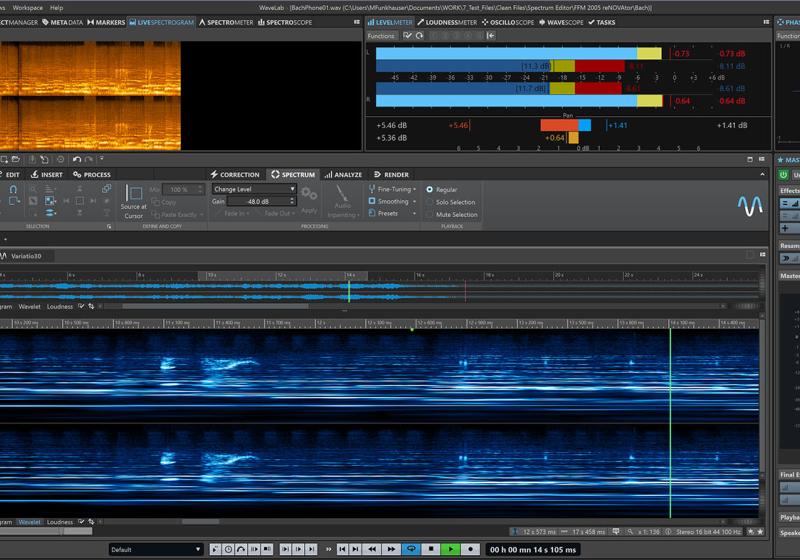Select the Regular playback radio button
This screenshot has width=800, height=560.
pyautogui.click(x=430, y=189)
